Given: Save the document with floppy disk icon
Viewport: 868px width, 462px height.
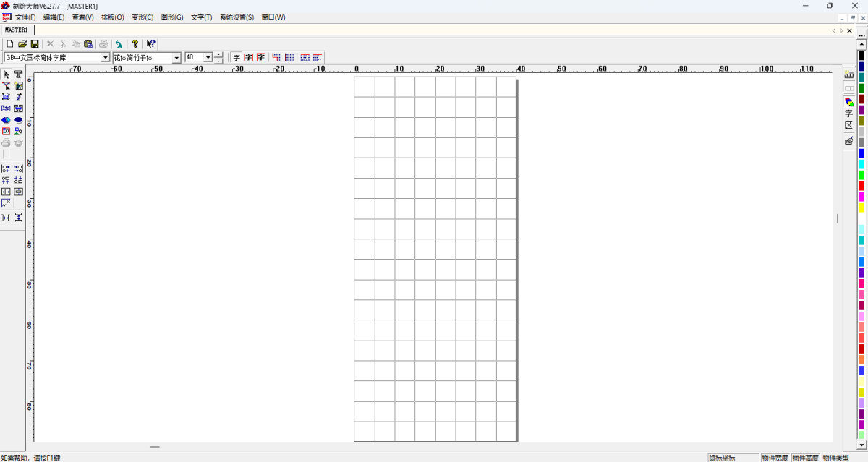Looking at the screenshot, I should (34, 44).
